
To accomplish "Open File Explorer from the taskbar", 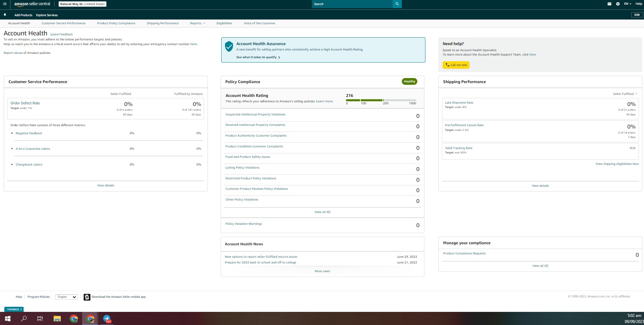I will click(57, 318).
